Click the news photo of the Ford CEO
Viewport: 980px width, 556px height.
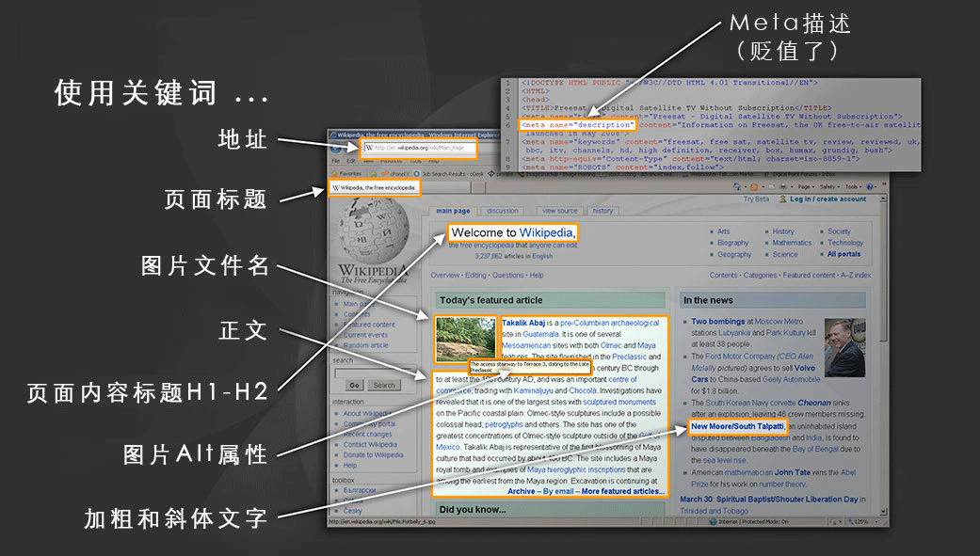(844, 347)
